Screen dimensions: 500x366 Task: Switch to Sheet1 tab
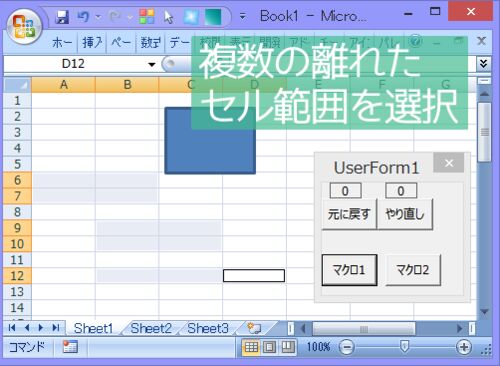tap(93, 328)
